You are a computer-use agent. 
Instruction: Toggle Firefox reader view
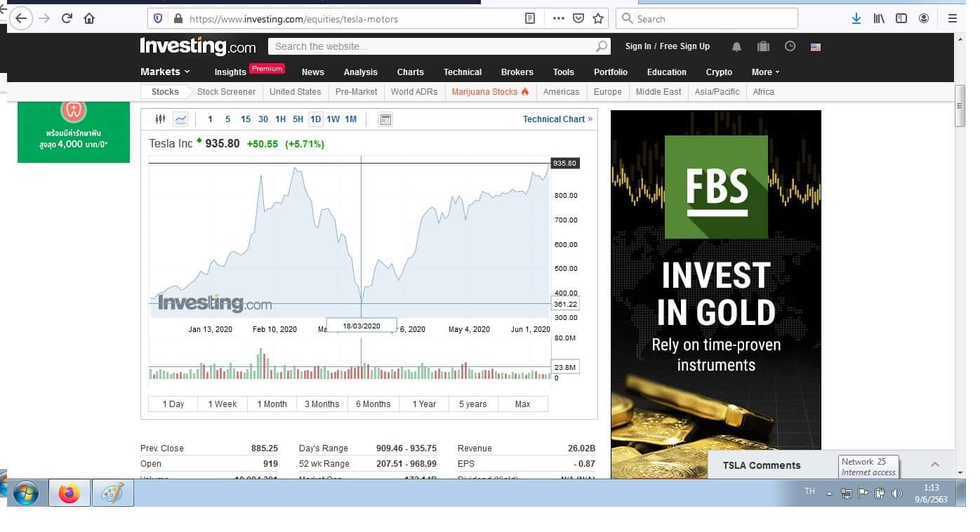tap(530, 19)
